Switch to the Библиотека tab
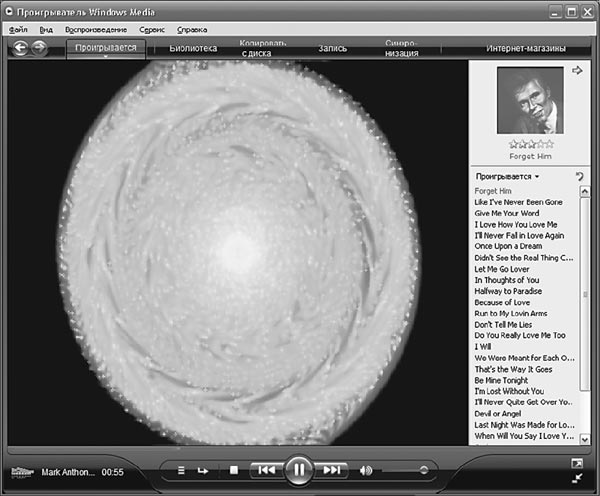 (x=193, y=48)
